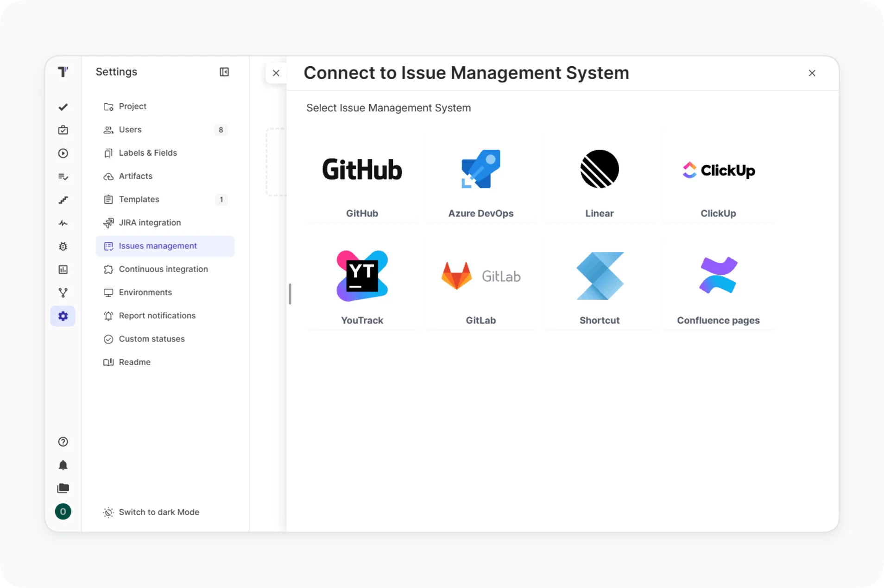
Task: Open the folders icon in left rail
Action: (x=63, y=488)
